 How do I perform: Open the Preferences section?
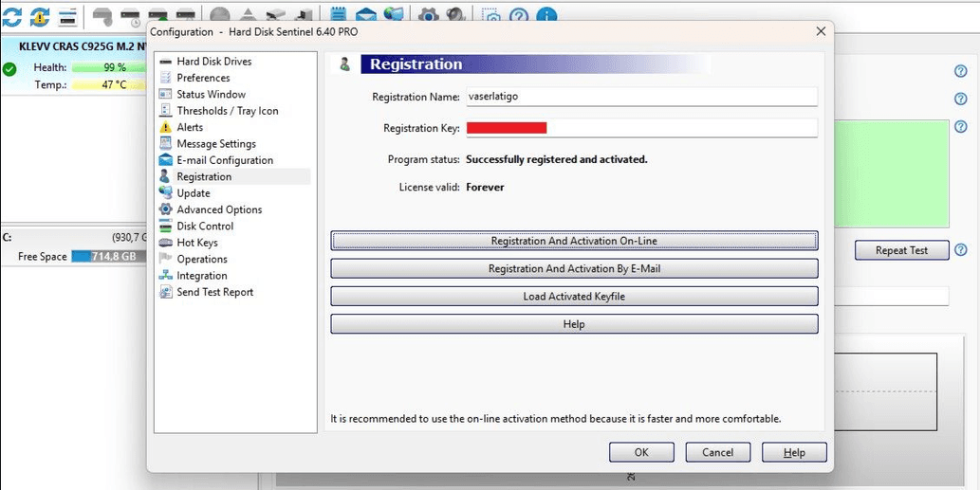pos(203,78)
